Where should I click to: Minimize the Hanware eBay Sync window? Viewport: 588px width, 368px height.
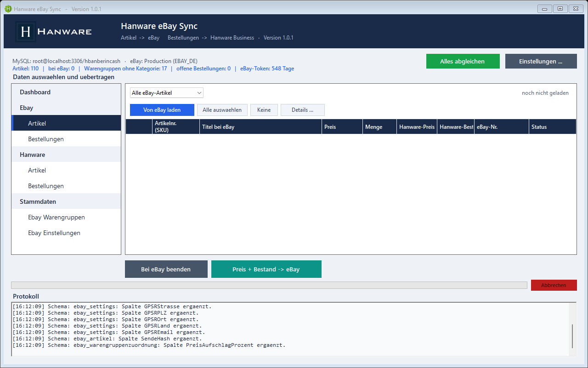click(545, 9)
